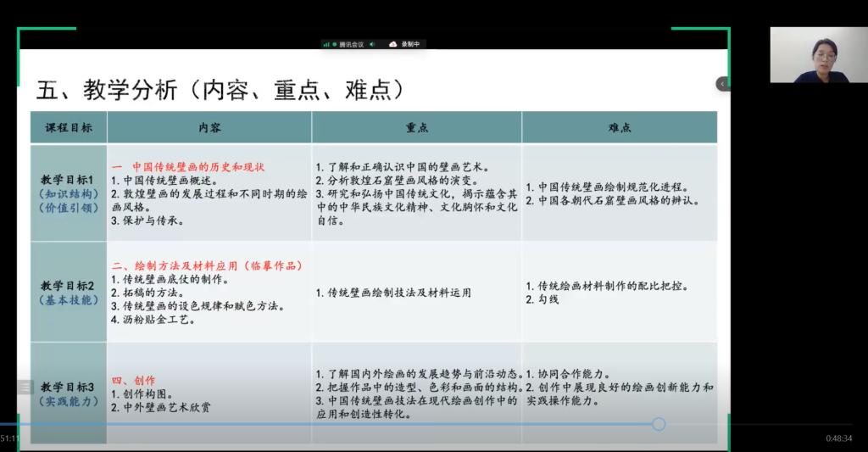868x452 pixels.
Task: Select the 课程目标 column header
Action: point(68,127)
